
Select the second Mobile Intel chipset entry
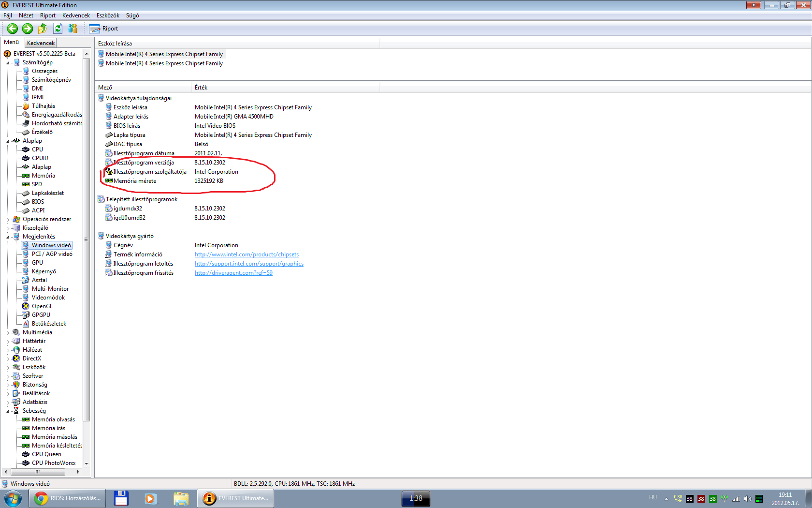point(160,63)
